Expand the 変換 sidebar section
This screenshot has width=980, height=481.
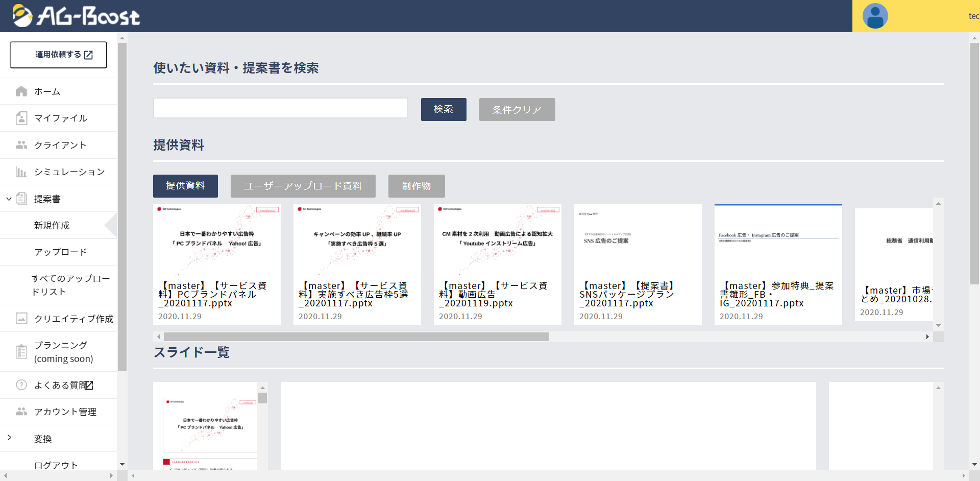coord(9,438)
